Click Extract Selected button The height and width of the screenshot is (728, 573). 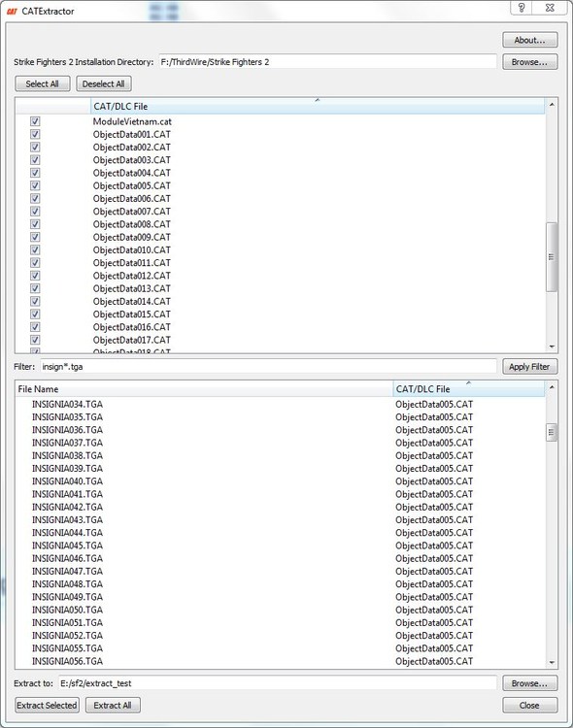[47, 706]
